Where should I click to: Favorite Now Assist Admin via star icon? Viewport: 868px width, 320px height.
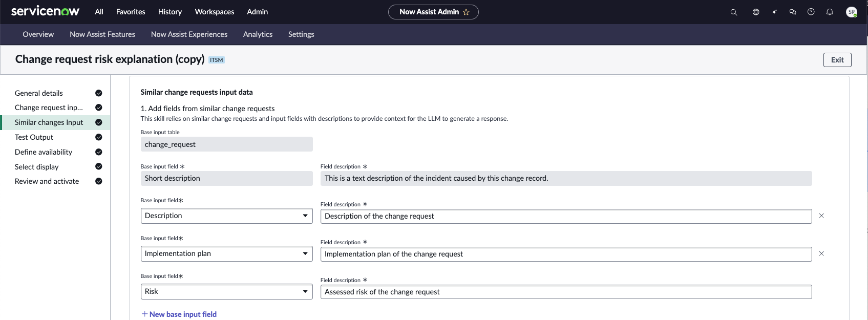466,12
